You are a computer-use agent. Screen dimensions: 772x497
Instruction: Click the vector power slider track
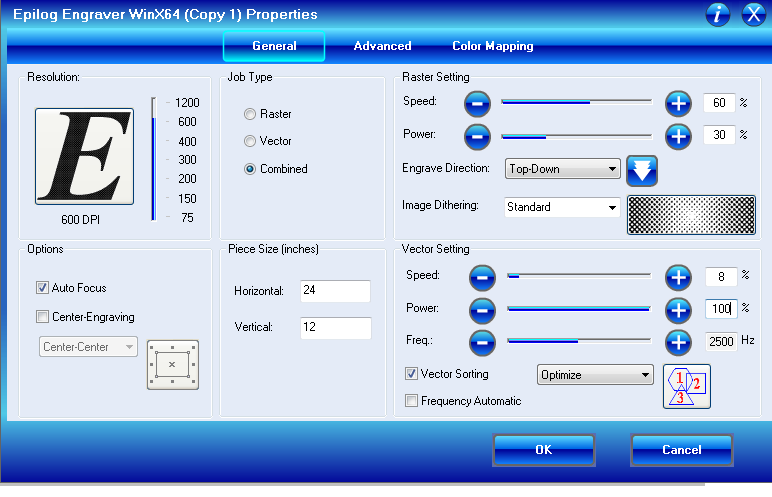[579, 309]
